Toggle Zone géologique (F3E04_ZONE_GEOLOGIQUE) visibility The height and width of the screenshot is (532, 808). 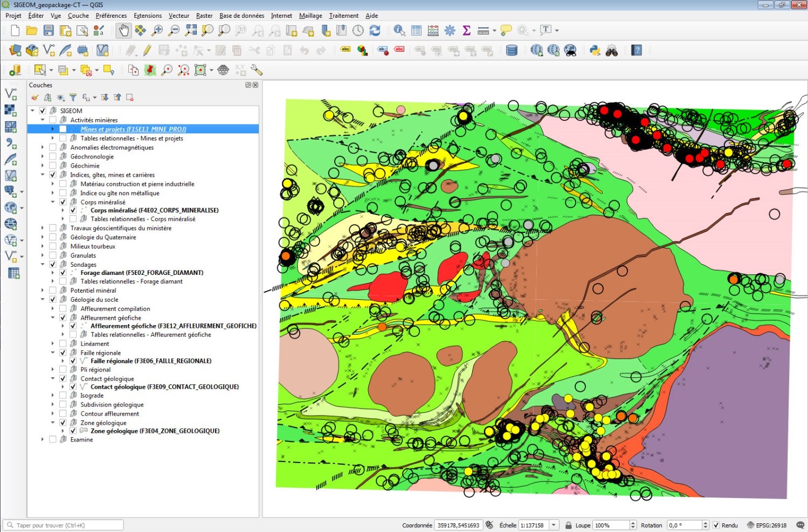pos(73,431)
